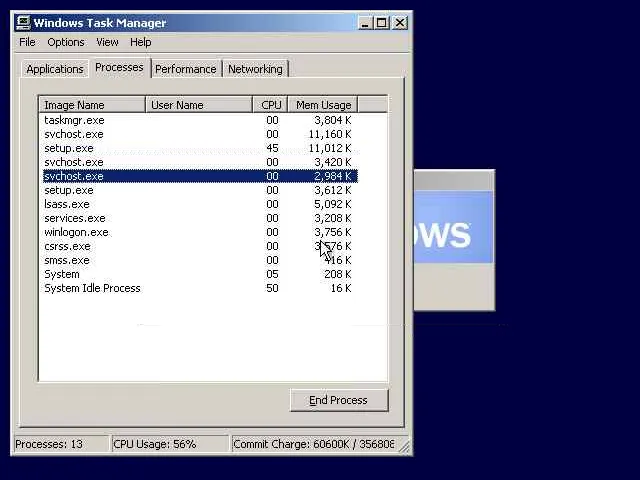Select the Processes tab
The height and width of the screenshot is (480, 640).
coord(119,67)
